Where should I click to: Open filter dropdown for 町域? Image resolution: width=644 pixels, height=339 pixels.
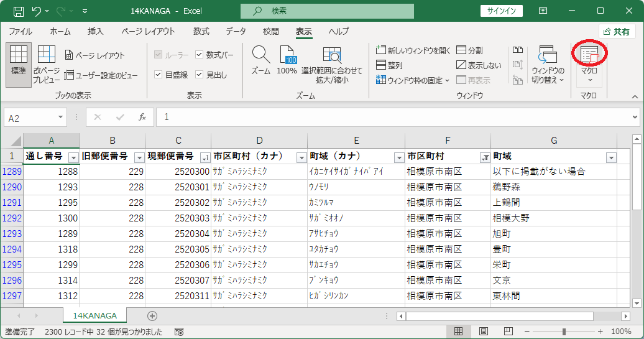coord(611,157)
